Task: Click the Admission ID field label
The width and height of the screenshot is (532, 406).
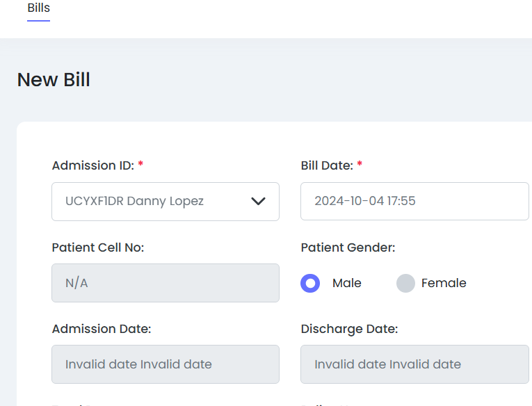Action: coord(93,165)
